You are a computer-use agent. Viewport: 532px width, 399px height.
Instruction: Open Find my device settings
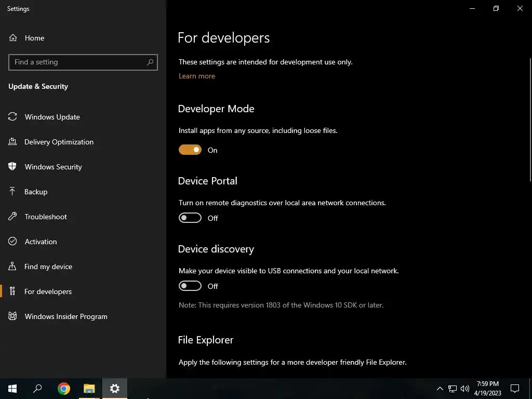(x=83, y=267)
